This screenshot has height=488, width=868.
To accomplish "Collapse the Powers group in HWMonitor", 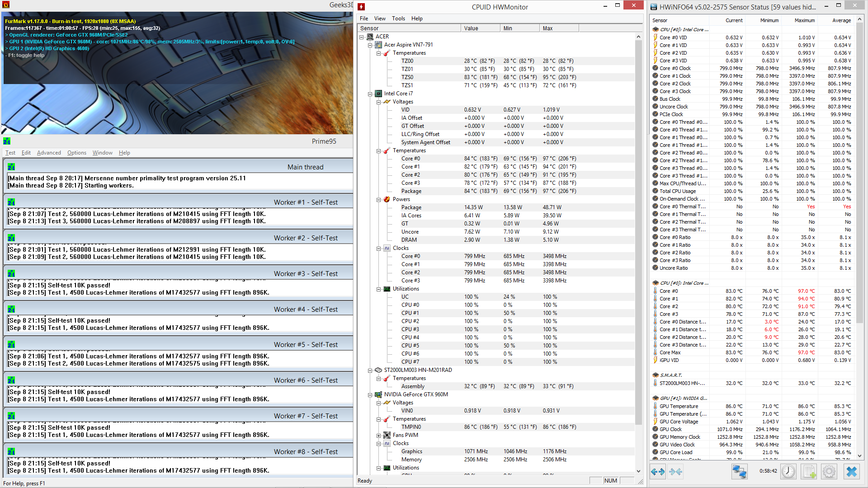I will tap(378, 199).
